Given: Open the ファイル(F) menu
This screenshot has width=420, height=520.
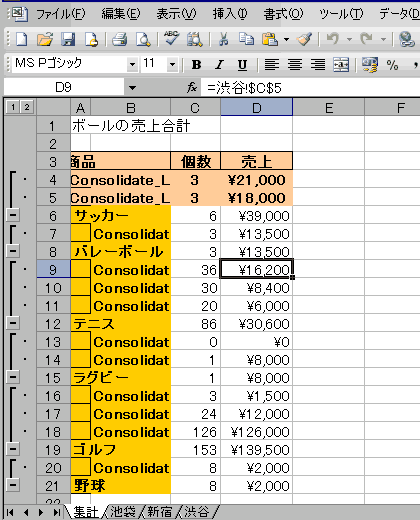Looking at the screenshot, I should click(61, 14).
